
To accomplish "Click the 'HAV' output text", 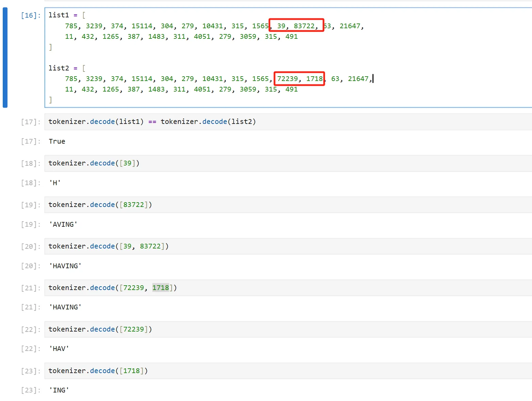I will (x=59, y=349).
